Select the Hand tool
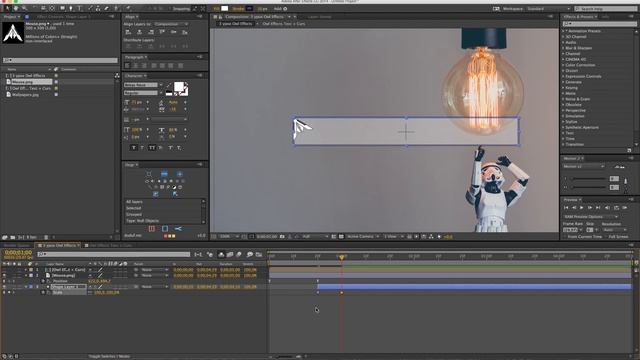 point(16,8)
